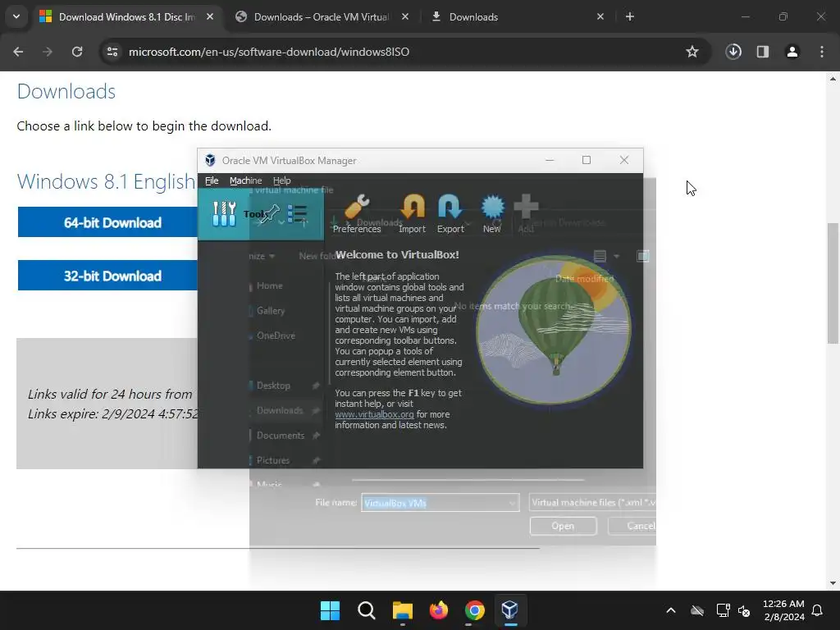Open a new Chrome tab

[x=630, y=16]
